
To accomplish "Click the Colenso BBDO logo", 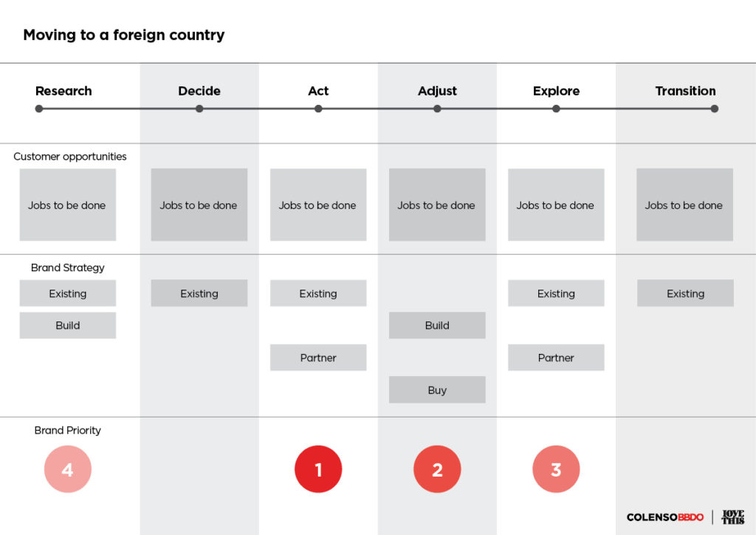I will tap(665, 517).
